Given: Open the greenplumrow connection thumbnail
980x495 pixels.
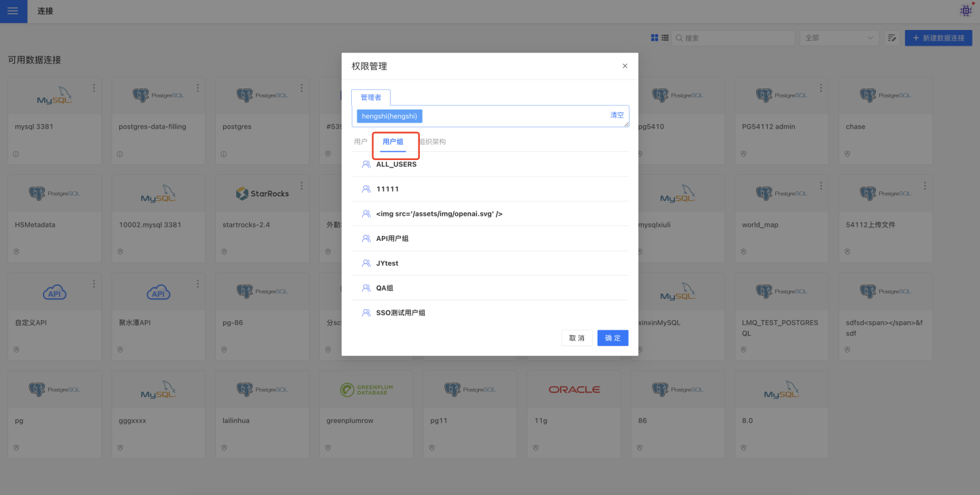Looking at the screenshot, I should (366, 389).
